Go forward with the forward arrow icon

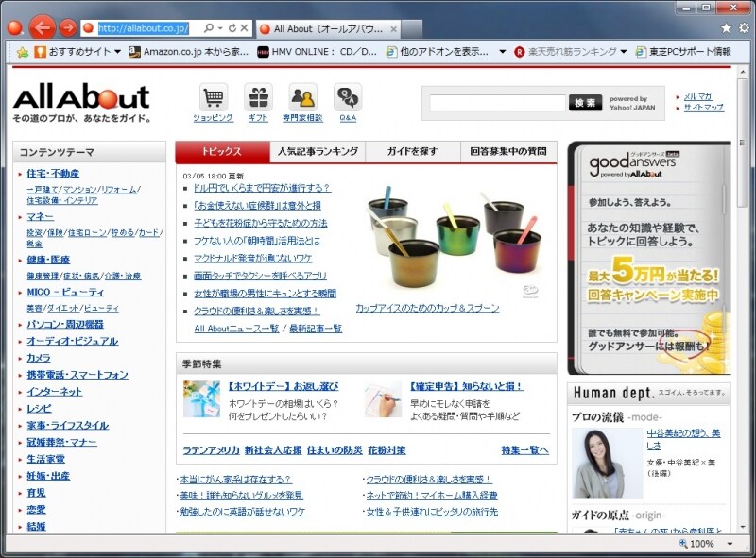coord(67,27)
